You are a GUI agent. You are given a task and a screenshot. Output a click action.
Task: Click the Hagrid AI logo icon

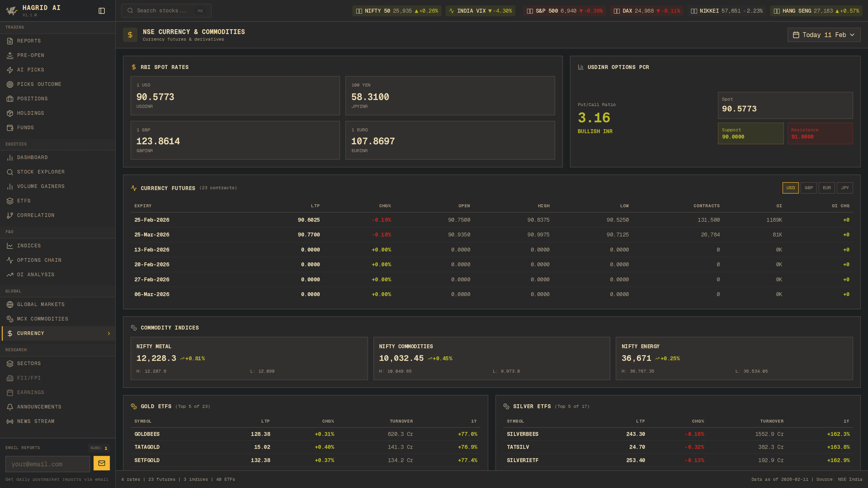pos(11,11)
